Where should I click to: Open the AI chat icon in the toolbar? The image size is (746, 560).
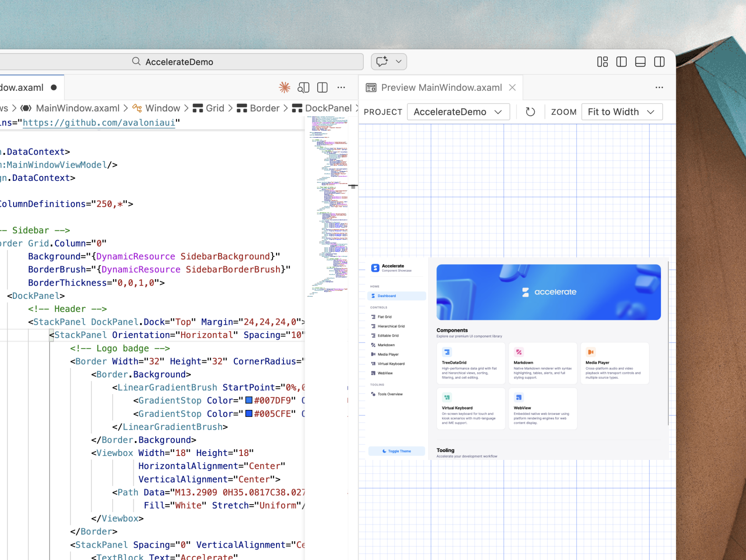click(x=383, y=61)
